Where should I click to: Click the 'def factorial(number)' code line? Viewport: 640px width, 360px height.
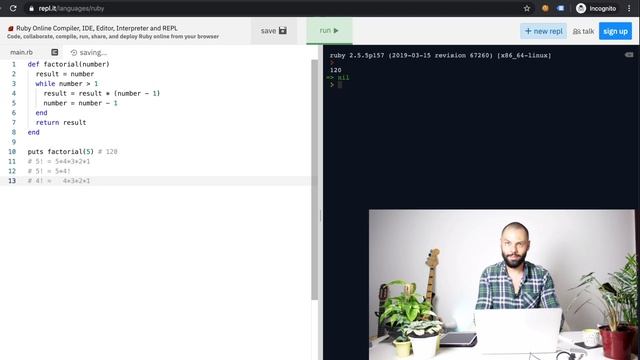[69, 64]
